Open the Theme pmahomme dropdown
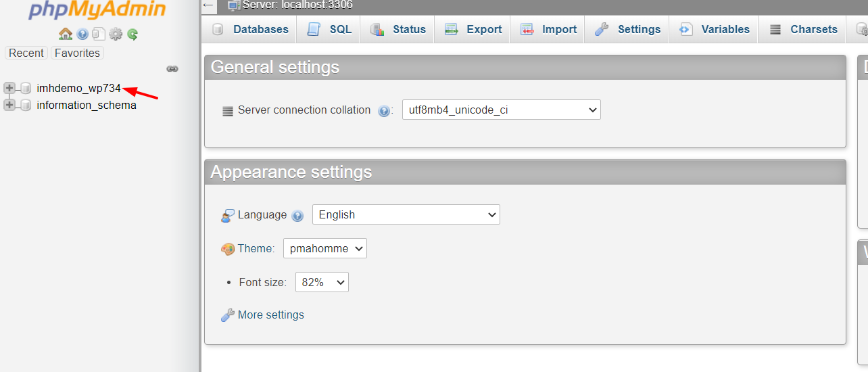868x372 pixels. pyautogui.click(x=324, y=248)
